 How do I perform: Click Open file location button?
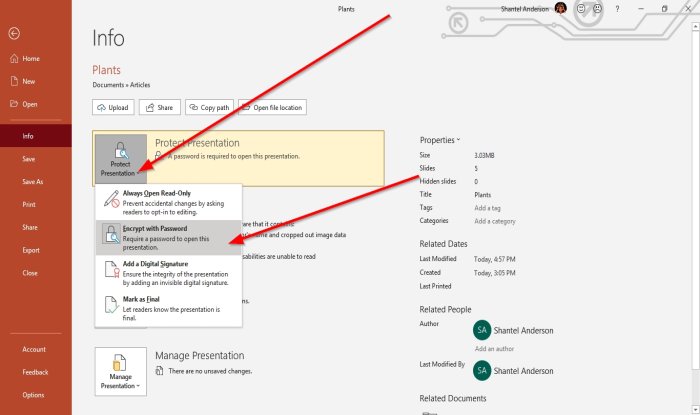click(272, 107)
